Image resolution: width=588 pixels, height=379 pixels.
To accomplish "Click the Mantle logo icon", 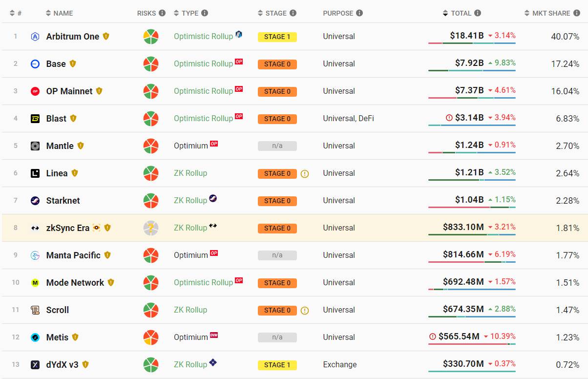I will 35,146.
